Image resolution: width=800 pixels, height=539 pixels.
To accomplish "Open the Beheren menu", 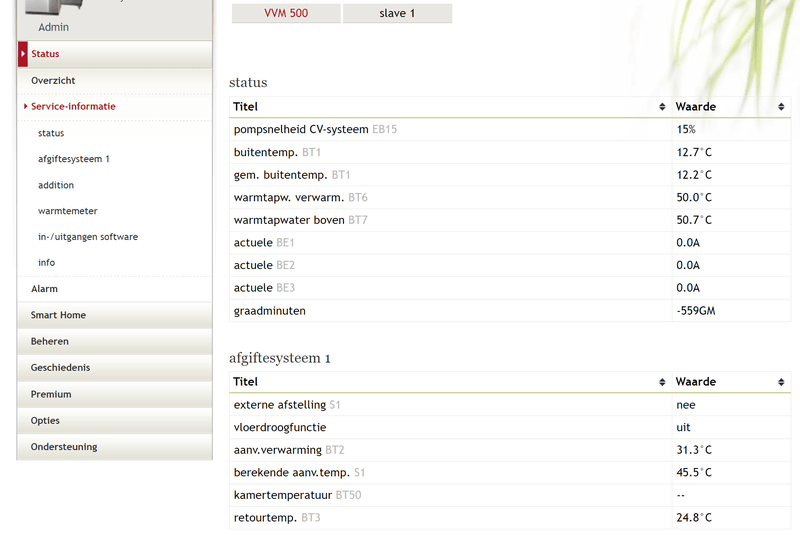I will 115,341.
